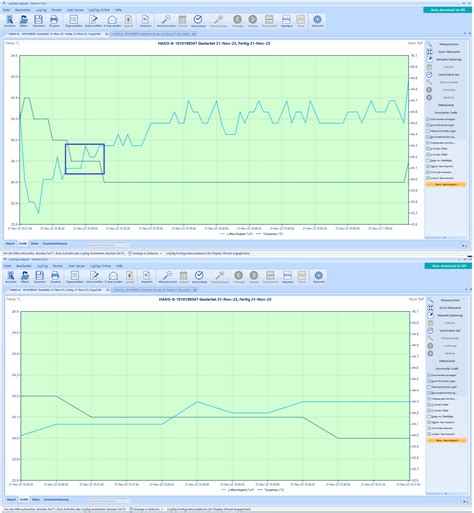Switch to Daten tab in upper window
Viewport: 474px width, 513px height.
tap(35, 244)
